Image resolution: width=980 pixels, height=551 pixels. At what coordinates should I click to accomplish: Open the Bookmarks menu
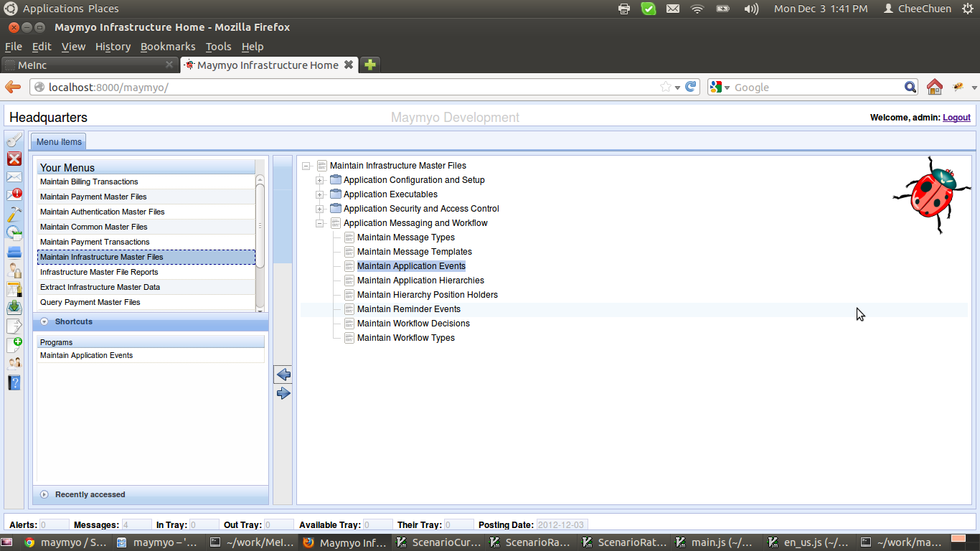(x=167, y=46)
